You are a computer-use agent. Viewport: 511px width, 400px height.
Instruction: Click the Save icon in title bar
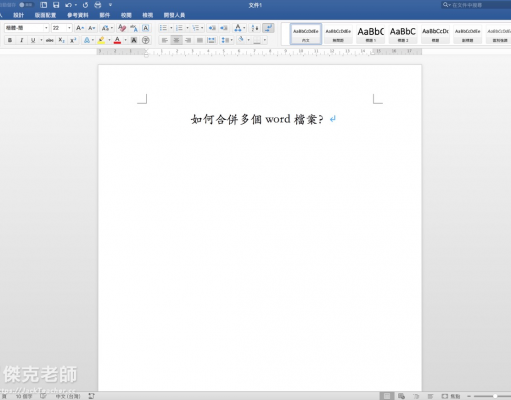(x=56, y=5)
